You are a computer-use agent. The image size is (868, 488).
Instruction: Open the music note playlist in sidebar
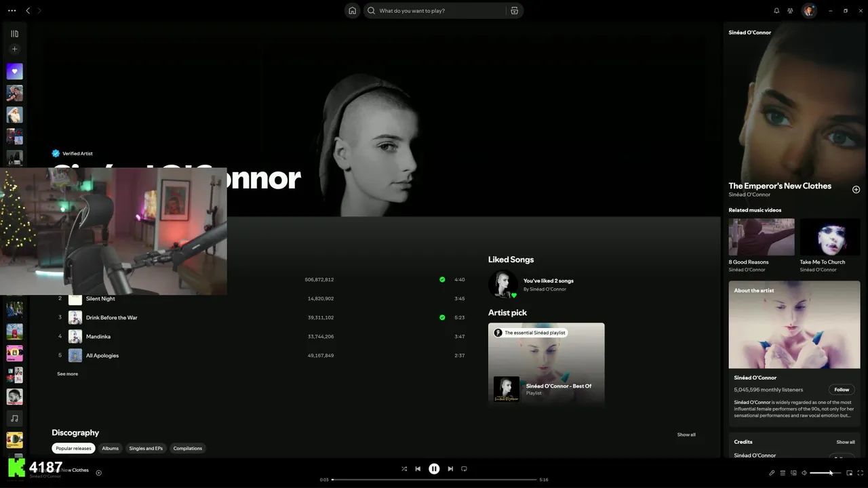(x=14, y=418)
